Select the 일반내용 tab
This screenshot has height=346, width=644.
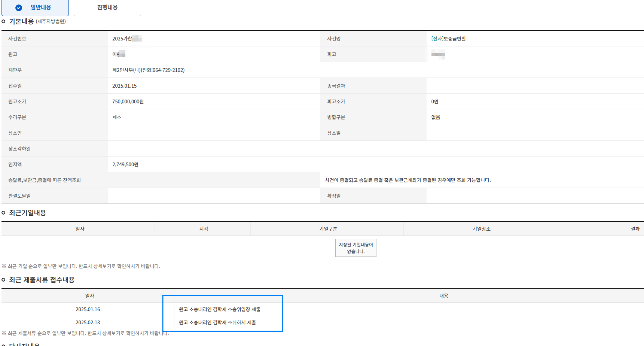tap(40, 7)
